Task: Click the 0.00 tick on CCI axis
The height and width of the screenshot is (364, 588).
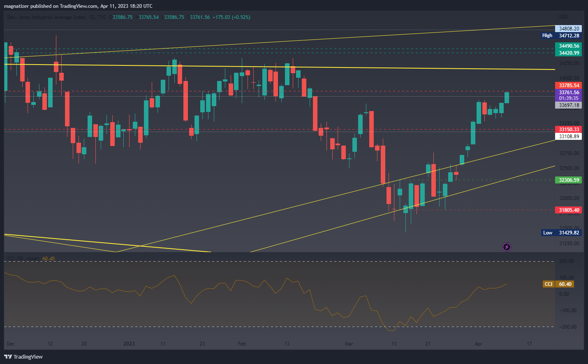Action: (564, 294)
